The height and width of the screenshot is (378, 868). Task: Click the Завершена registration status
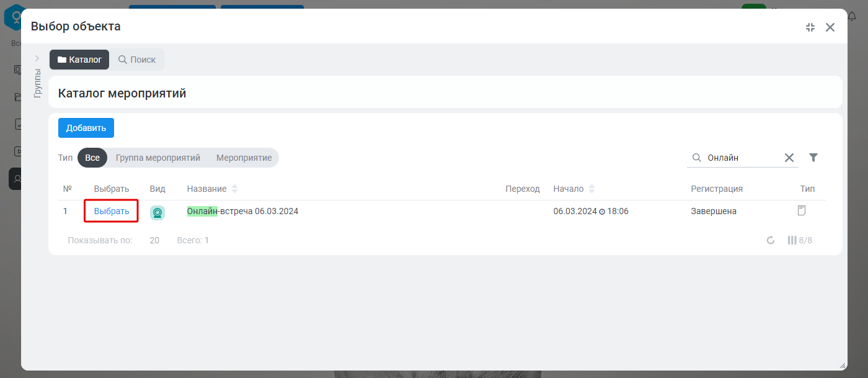pyautogui.click(x=714, y=211)
